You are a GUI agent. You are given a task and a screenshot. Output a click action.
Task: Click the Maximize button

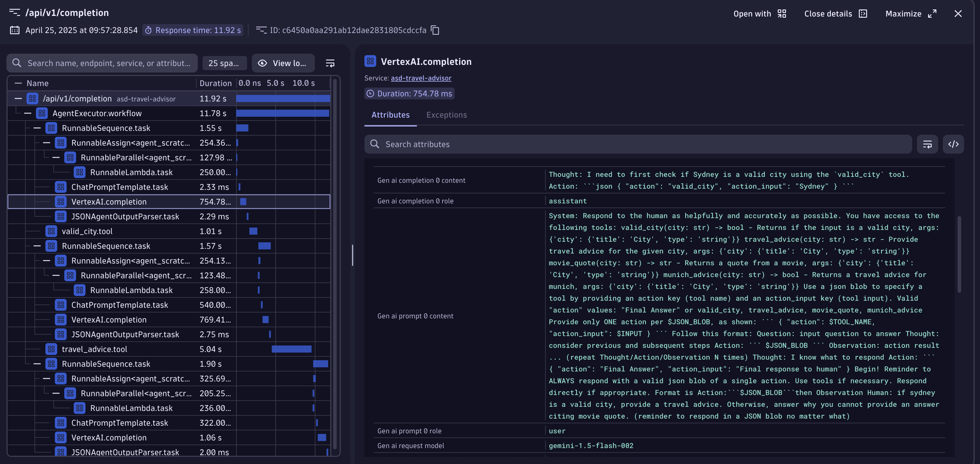click(x=911, y=14)
